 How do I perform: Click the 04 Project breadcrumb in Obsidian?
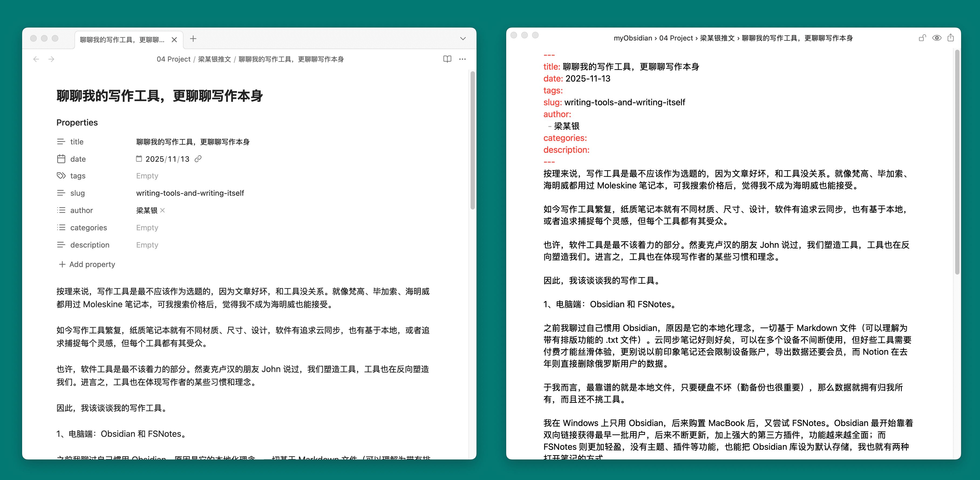click(x=173, y=59)
